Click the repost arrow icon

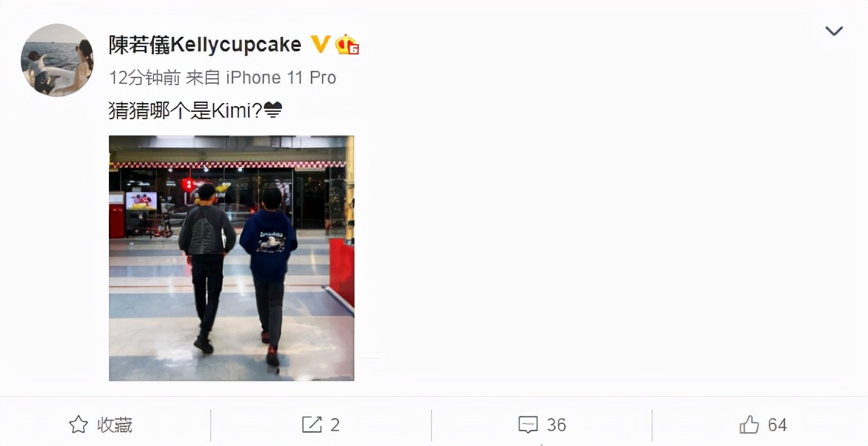coord(312,425)
